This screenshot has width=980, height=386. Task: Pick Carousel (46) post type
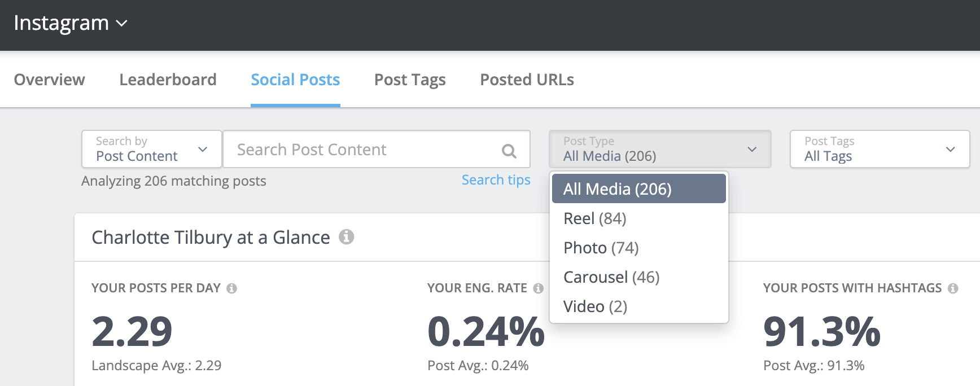click(611, 277)
